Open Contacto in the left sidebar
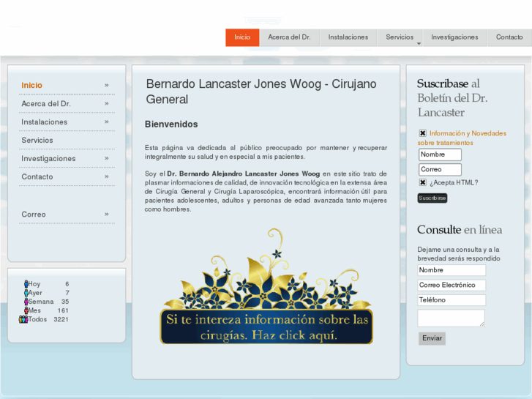This screenshot has width=532, height=399. pyautogui.click(x=37, y=177)
